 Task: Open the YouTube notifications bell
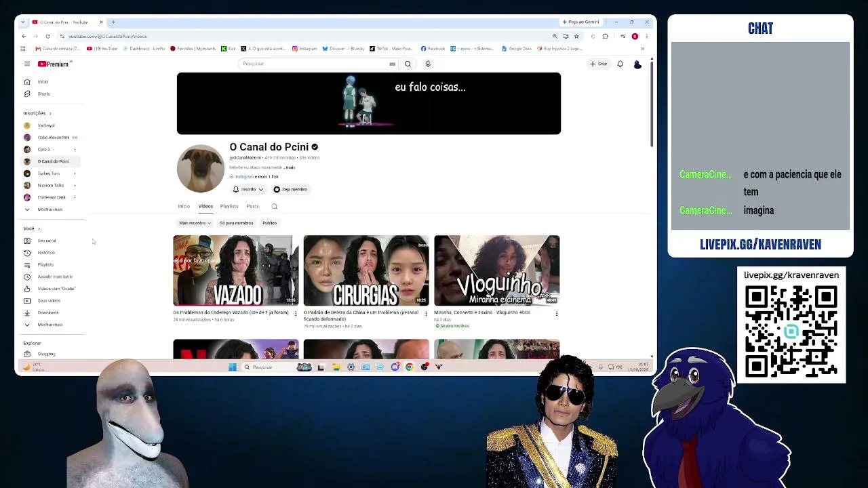(x=620, y=64)
